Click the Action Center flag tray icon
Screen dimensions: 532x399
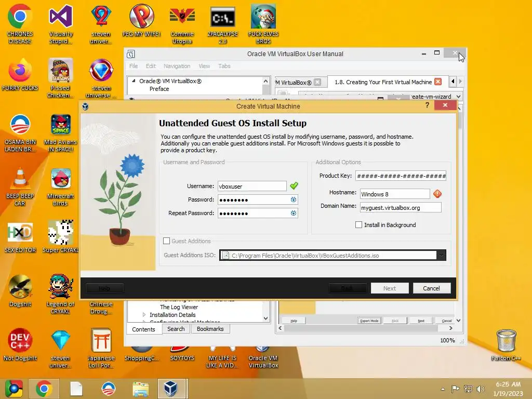(455, 389)
